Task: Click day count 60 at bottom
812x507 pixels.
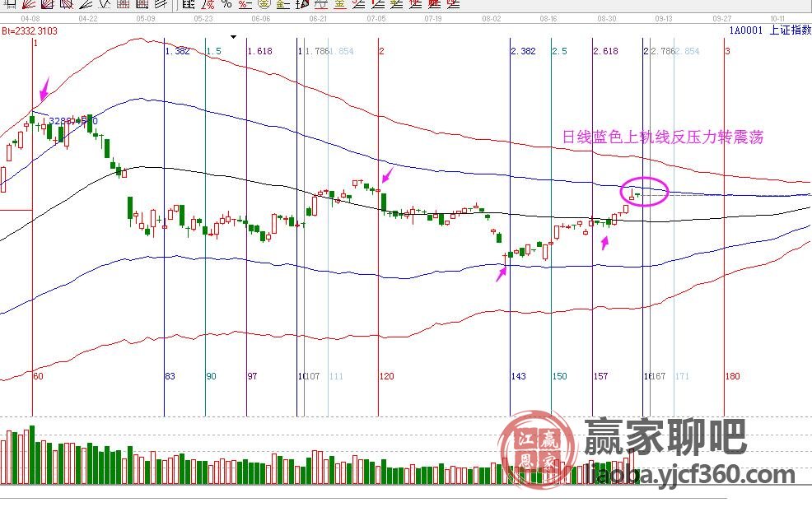Action: [39, 376]
